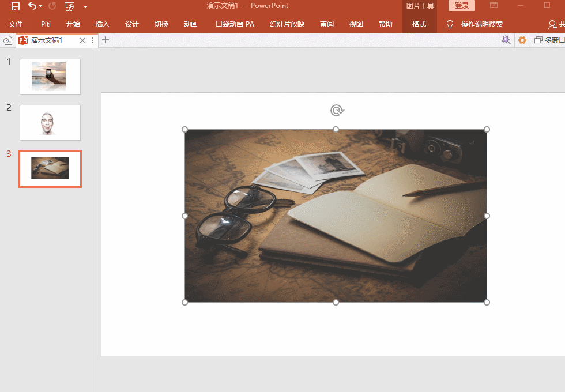Open the 口袋动画 PA tab
Image resolution: width=565 pixels, height=392 pixels.
pyautogui.click(x=235, y=24)
